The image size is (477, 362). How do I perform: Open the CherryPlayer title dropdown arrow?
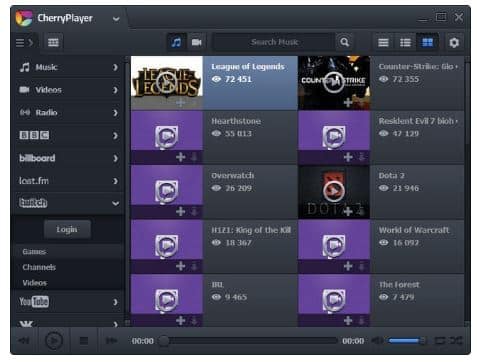[x=116, y=19]
